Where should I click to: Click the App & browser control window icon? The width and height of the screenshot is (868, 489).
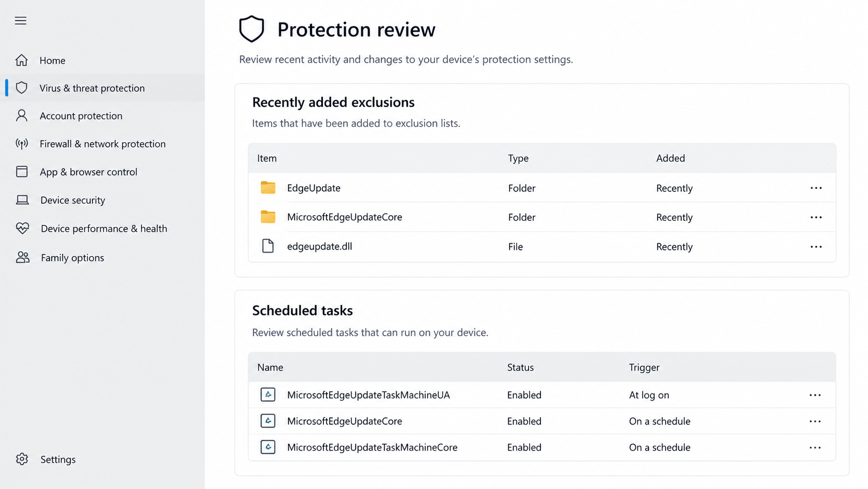pyautogui.click(x=22, y=171)
